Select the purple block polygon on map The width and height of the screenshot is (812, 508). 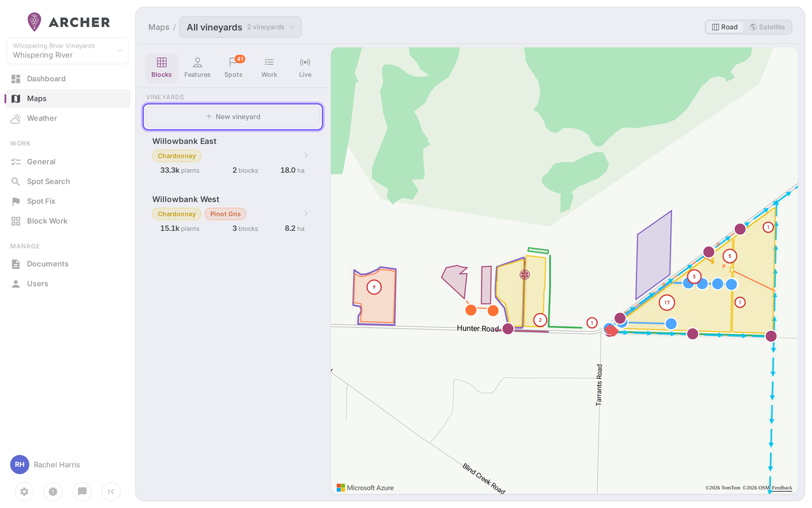click(x=654, y=254)
